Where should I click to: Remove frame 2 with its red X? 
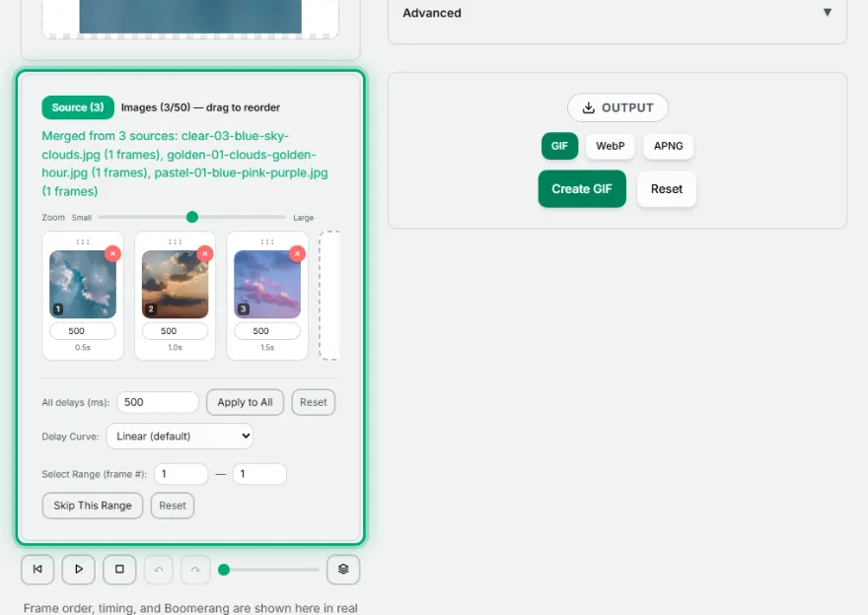coord(205,253)
